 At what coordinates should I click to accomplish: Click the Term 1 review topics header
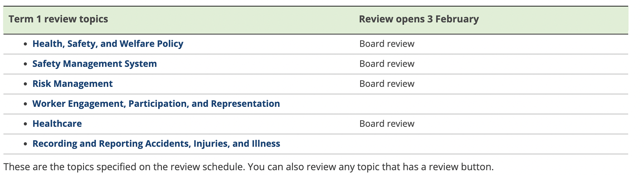click(58, 19)
